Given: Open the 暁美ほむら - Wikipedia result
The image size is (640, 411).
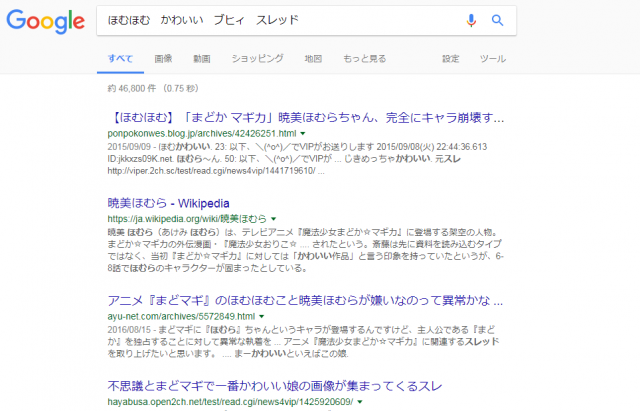Looking at the screenshot, I should [x=168, y=203].
